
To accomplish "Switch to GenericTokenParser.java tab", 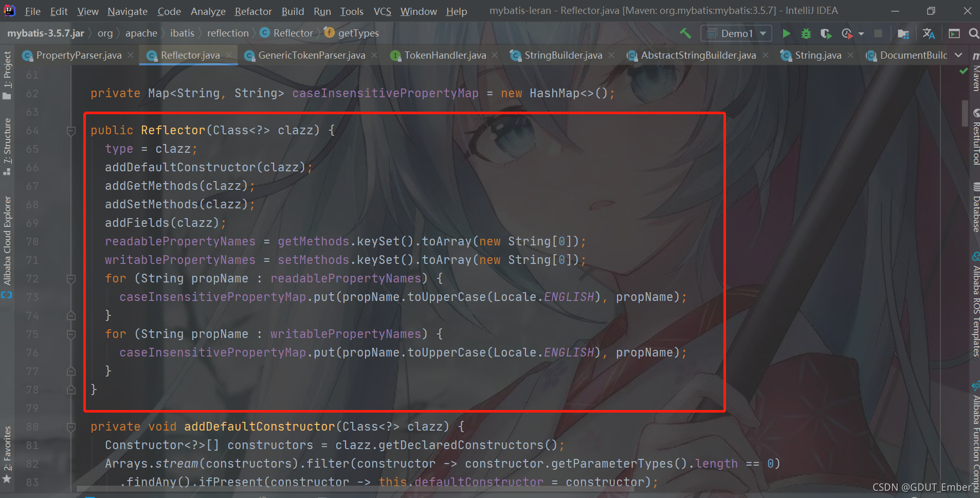I will pyautogui.click(x=311, y=55).
